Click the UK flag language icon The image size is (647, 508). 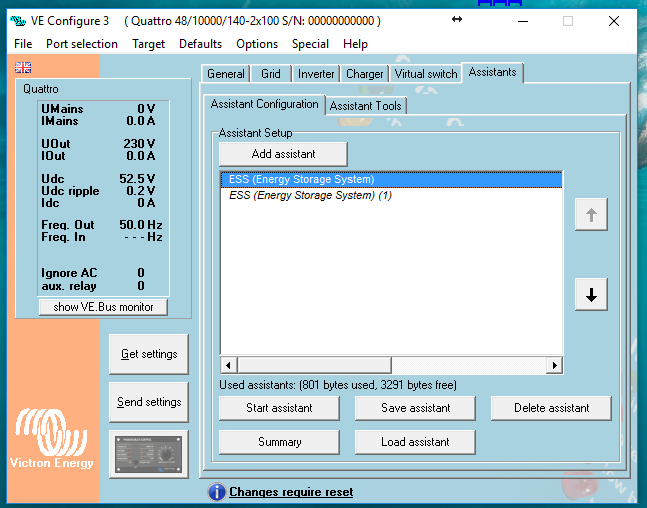click(x=23, y=67)
